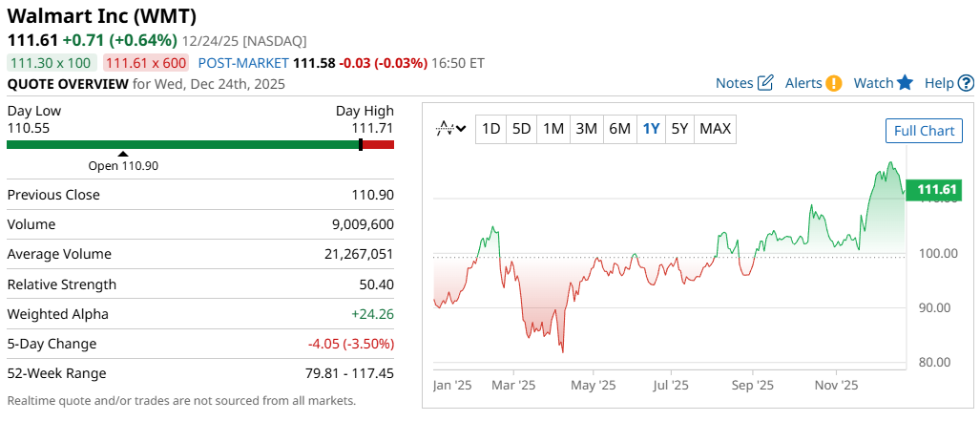Open the Alerts link
Screen dimensions: 980x421
pos(803,83)
